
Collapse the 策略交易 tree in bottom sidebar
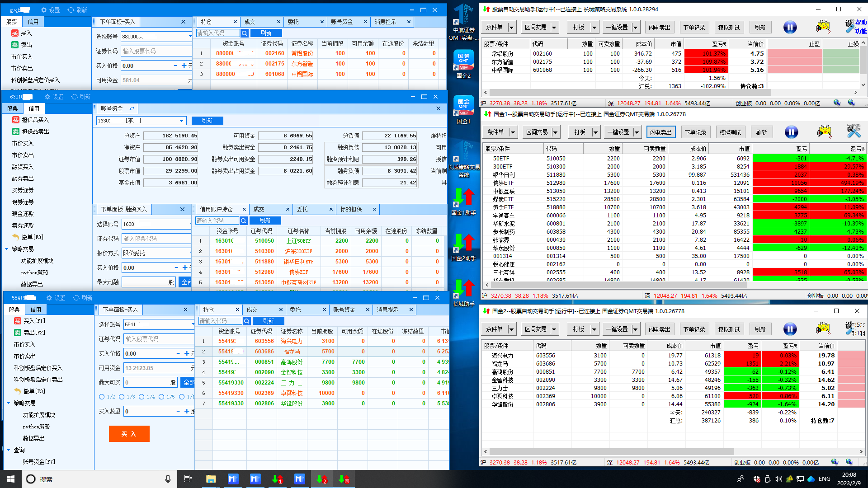pos(9,403)
